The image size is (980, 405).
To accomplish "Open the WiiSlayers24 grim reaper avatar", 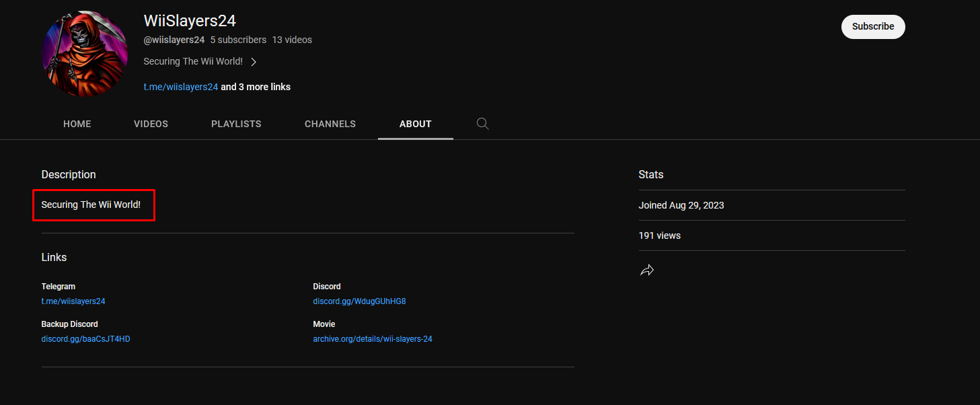I will point(85,54).
